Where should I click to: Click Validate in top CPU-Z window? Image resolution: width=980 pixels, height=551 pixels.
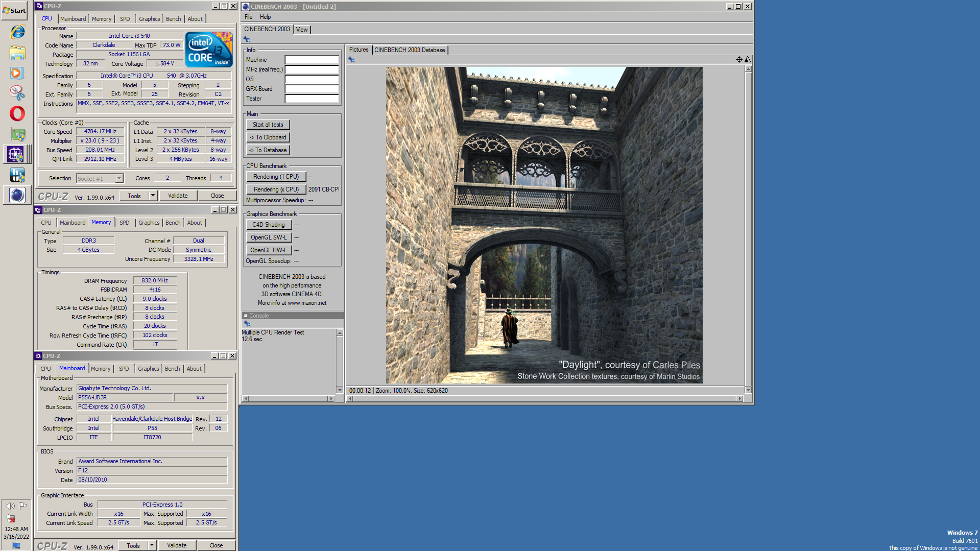tap(178, 196)
